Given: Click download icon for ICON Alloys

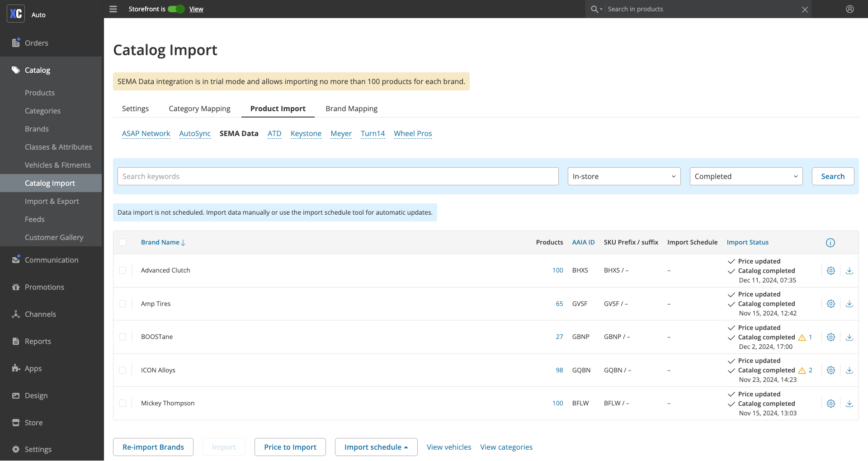Looking at the screenshot, I should pyautogui.click(x=849, y=370).
